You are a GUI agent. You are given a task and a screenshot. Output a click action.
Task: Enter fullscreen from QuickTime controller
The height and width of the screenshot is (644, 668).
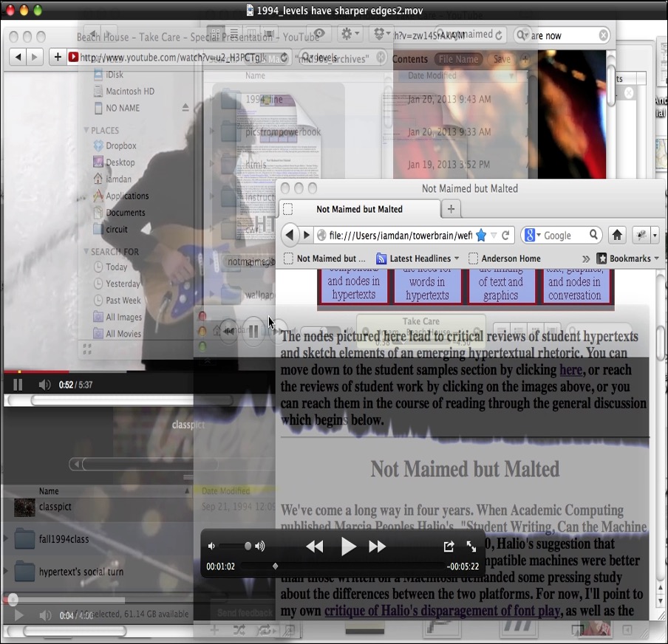471,547
